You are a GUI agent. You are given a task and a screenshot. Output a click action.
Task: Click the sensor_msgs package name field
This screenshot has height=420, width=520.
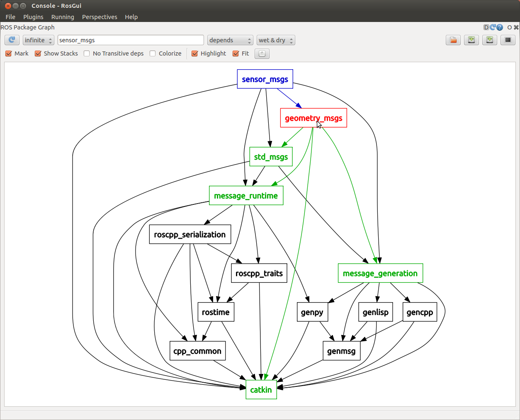click(131, 40)
